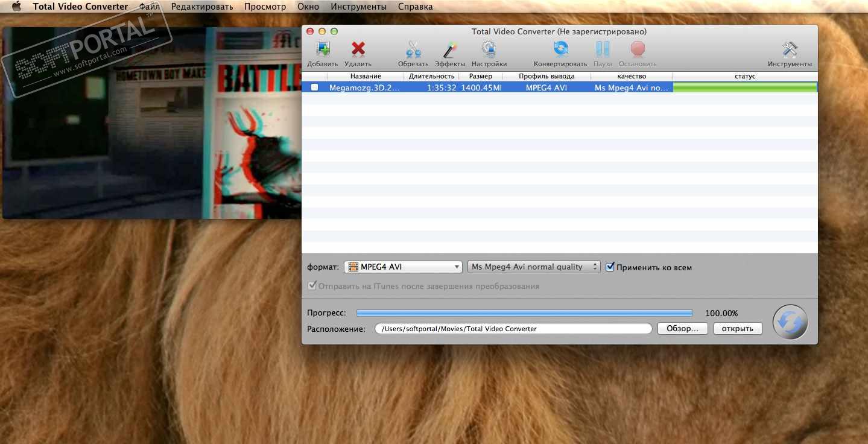Click the Расположение output path field
Viewport: 868px width, 444px height.
[x=513, y=329]
